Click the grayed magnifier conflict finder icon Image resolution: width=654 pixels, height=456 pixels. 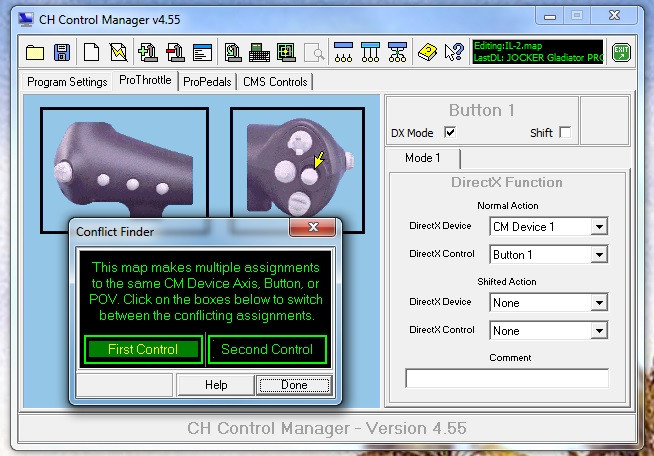tap(314, 53)
